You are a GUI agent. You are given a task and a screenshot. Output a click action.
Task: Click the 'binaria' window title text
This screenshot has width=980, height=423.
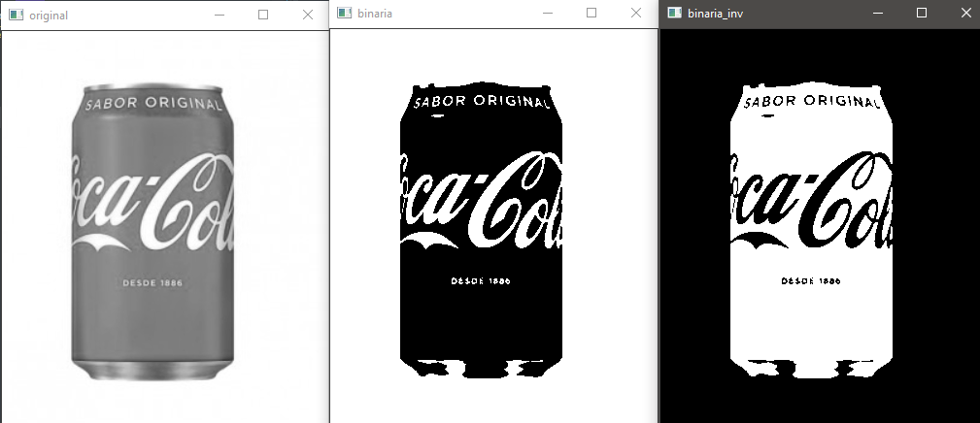pos(375,14)
